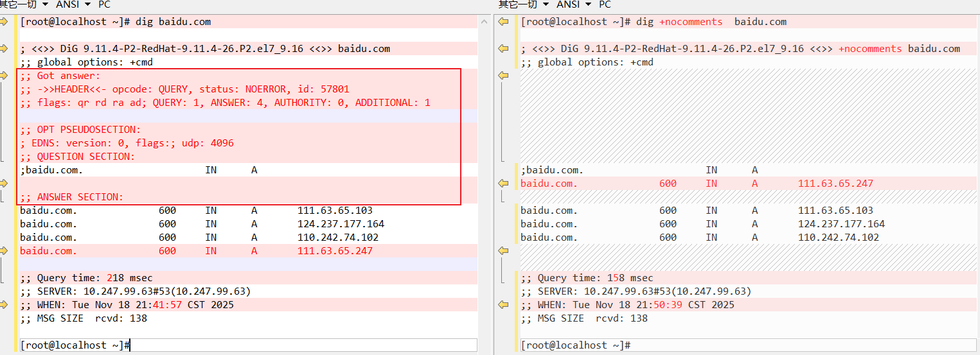Click the right pane copy arrow beside the WHEN 21:50:39 line
This screenshot has width=980, height=355.
tap(504, 305)
